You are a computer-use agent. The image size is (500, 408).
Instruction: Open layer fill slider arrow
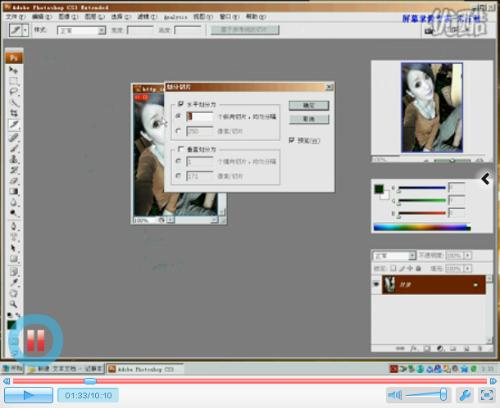pos(468,268)
